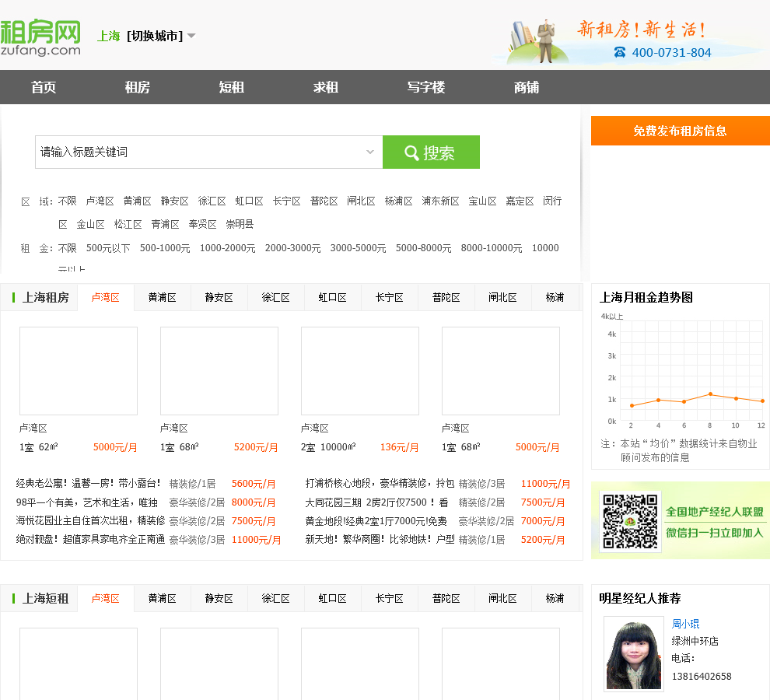770x700 pixels.
Task: Open the 租房 nav item
Action: pos(138,87)
